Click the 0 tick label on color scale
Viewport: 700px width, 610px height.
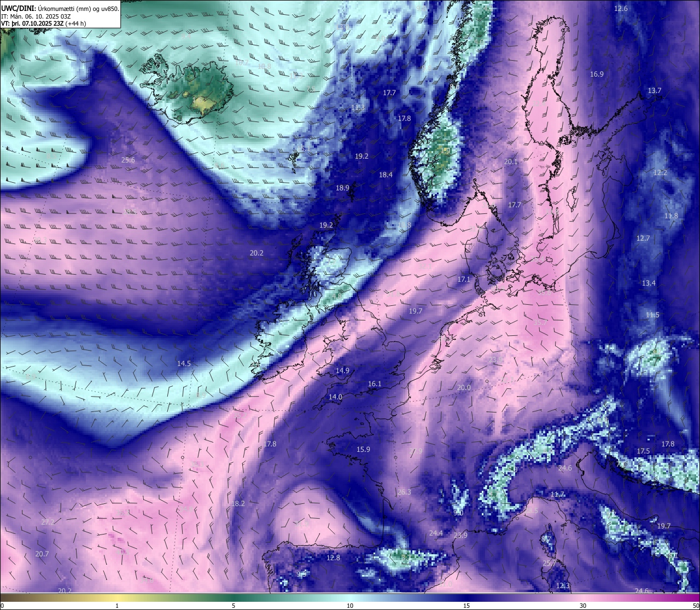(2, 606)
